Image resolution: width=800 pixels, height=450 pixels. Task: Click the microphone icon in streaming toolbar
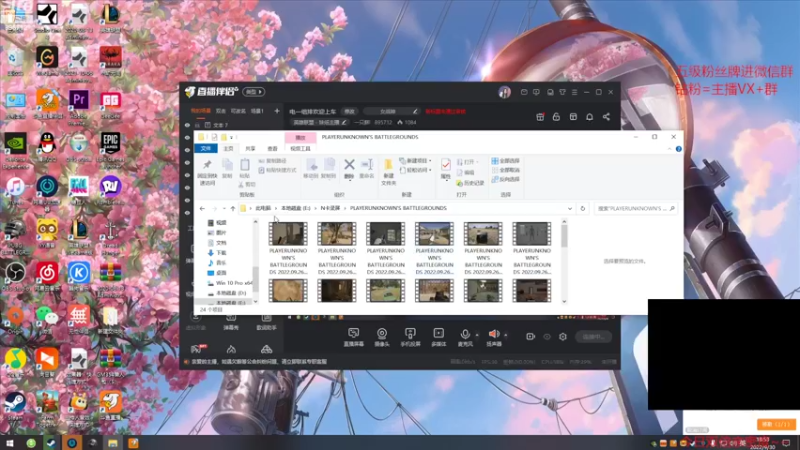[465, 334]
